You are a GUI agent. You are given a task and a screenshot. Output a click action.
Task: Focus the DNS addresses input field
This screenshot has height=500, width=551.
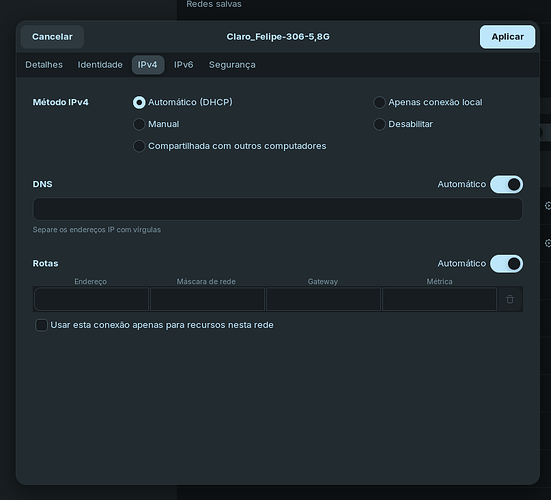(x=278, y=209)
